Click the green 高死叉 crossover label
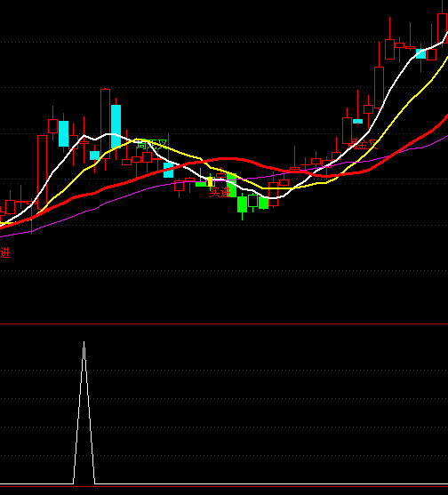The width and height of the screenshot is (448, 495). [151, 145]
